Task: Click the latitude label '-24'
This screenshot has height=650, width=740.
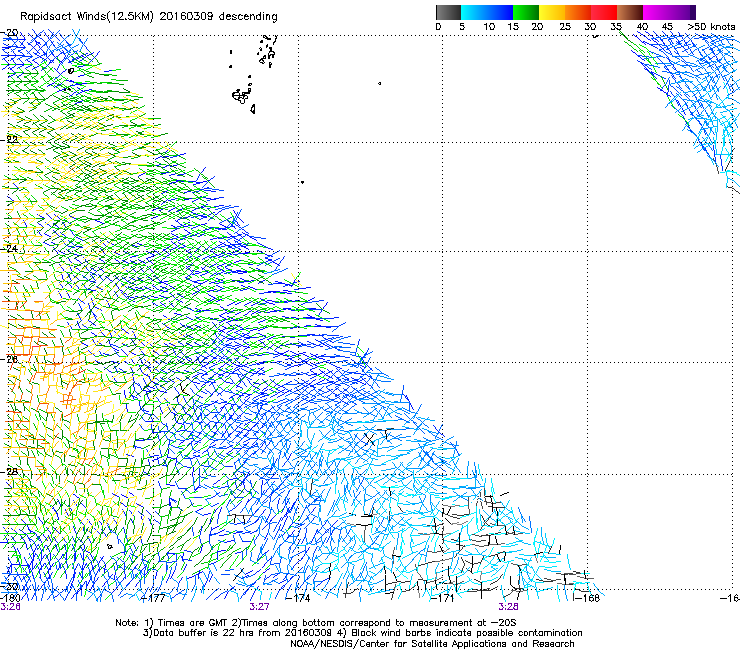Action: pyautogui.click(x=10, y=248)
